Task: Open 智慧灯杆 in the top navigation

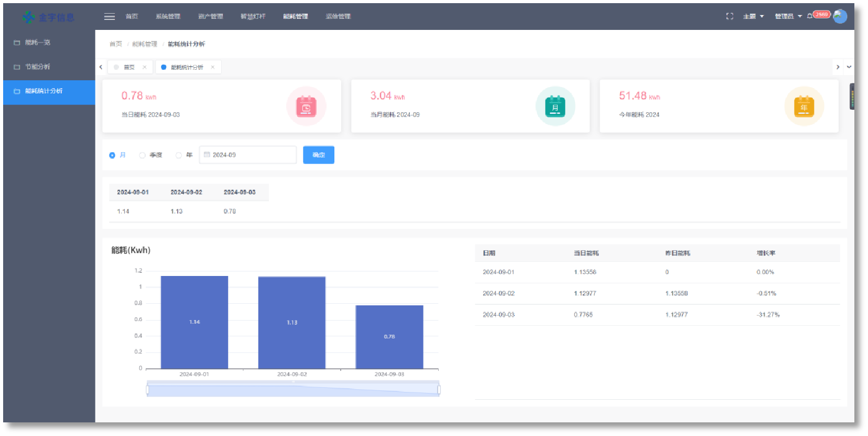Action: click(x=253, y=16)
